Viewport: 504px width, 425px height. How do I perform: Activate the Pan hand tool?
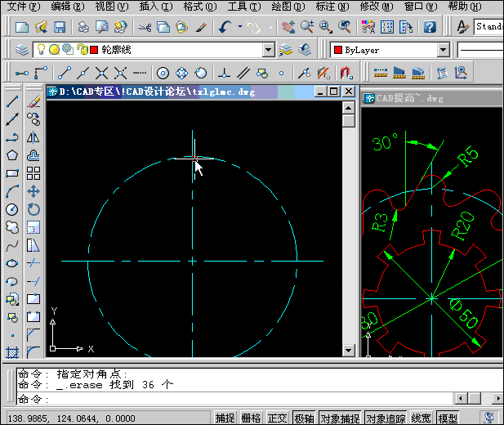[288, 27]
